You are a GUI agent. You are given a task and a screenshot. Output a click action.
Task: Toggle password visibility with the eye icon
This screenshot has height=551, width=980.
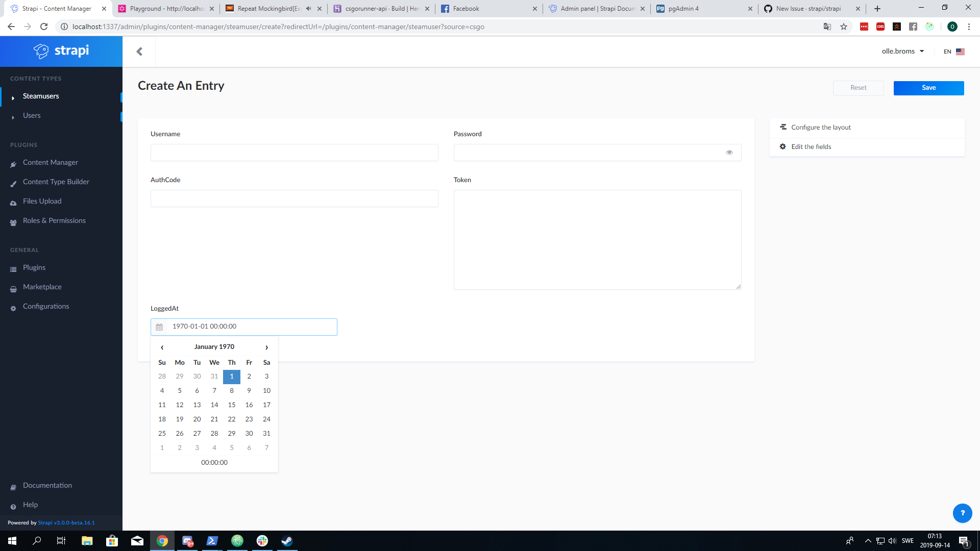(x=729, y=152)
